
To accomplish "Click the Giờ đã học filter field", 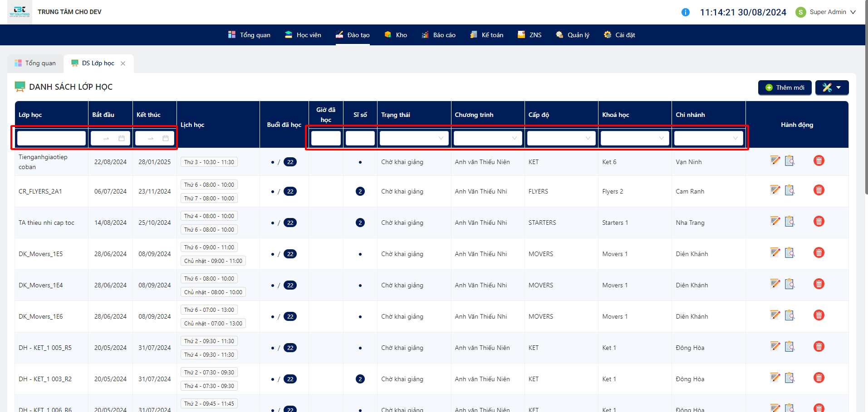I will pos(326,138).
